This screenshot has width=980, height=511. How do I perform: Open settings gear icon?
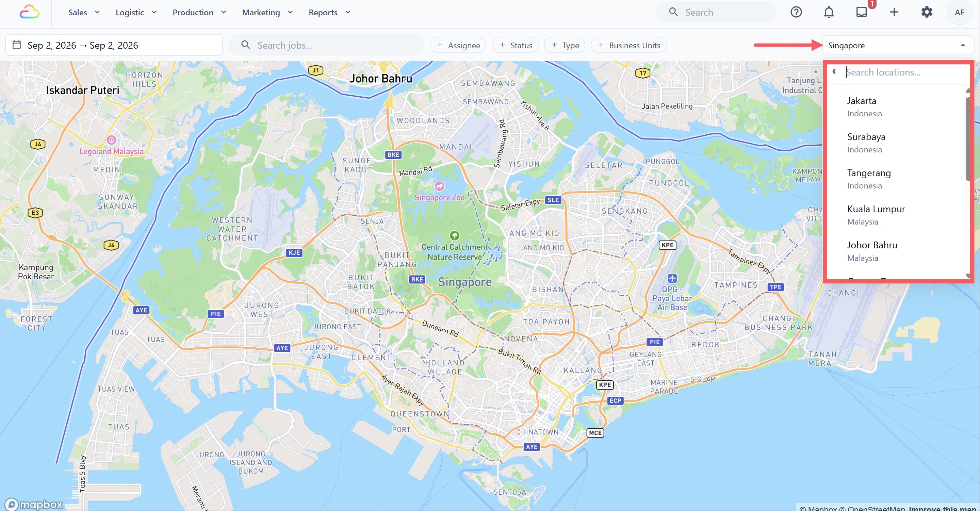(x=927, y=12)
